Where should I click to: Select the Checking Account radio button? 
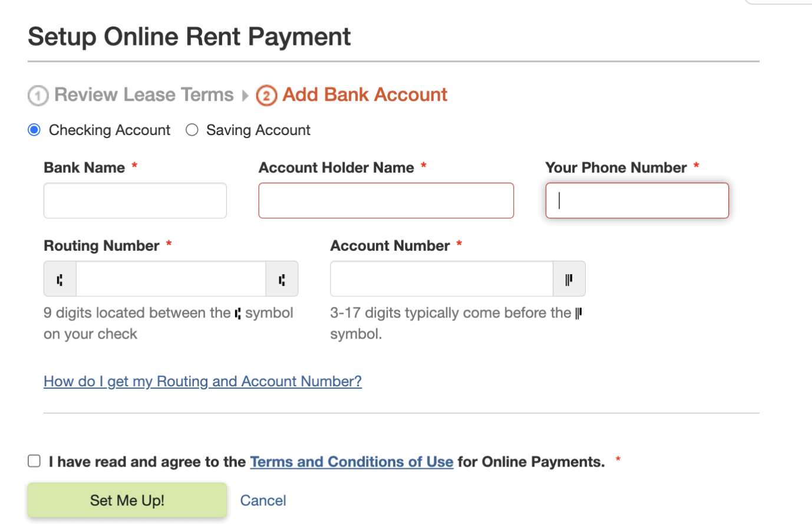point(34,130)
